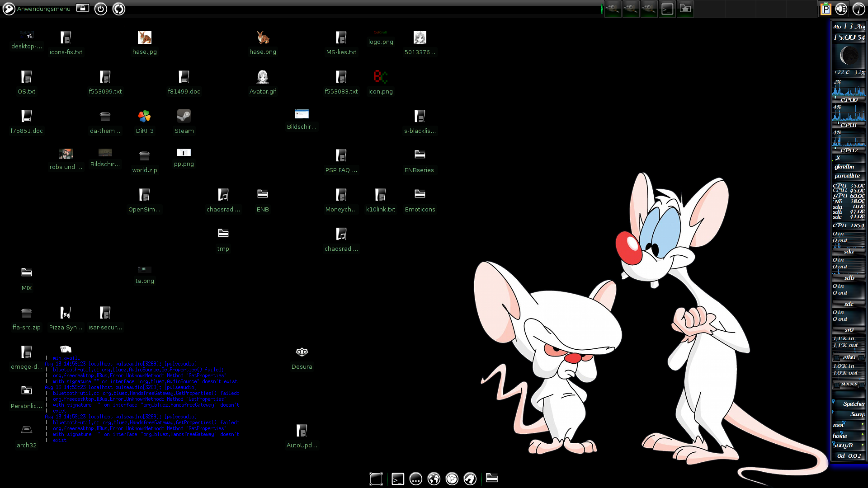
Task: Open the Steam desktop shortcut
Action: coord(184,117)
